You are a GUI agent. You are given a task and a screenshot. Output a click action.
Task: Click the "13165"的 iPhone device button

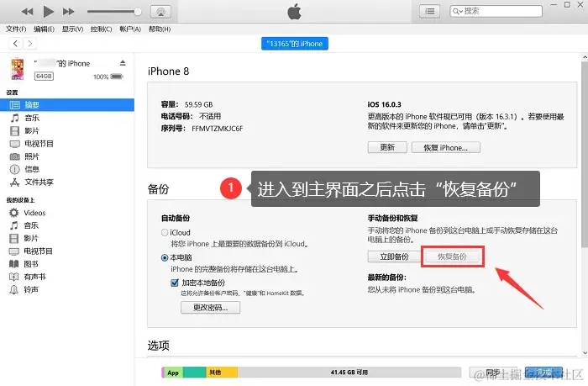click(x=295, y=44)
